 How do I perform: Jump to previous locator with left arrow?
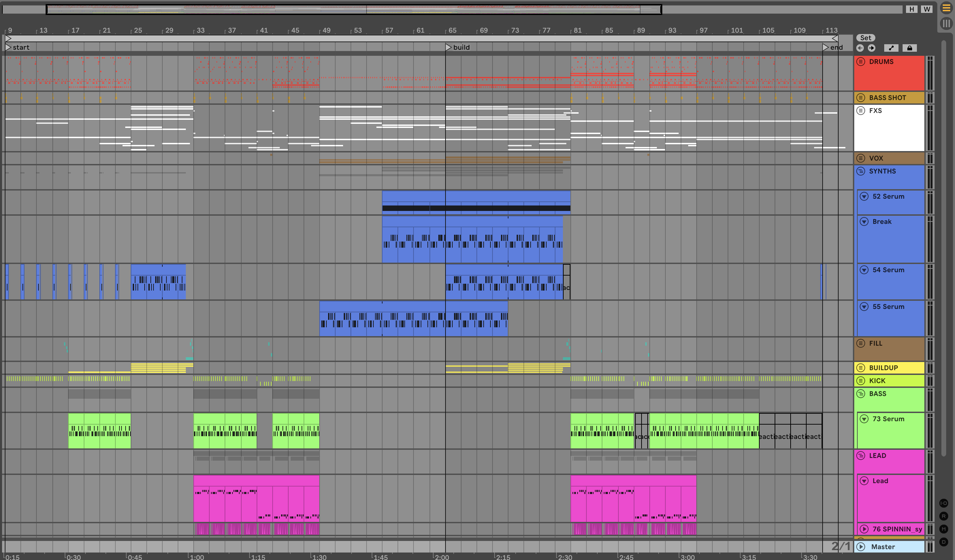point(860,48)
